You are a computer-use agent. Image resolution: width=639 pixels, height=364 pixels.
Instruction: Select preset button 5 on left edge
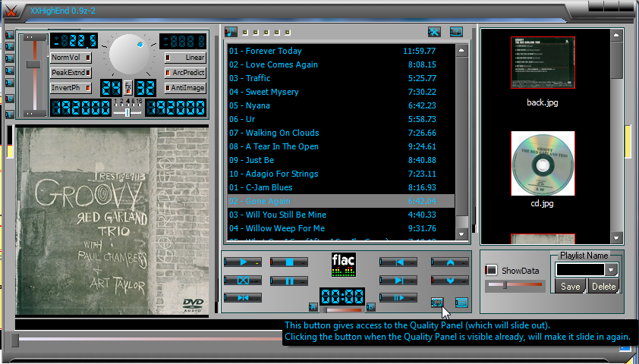tap(9, 83)
